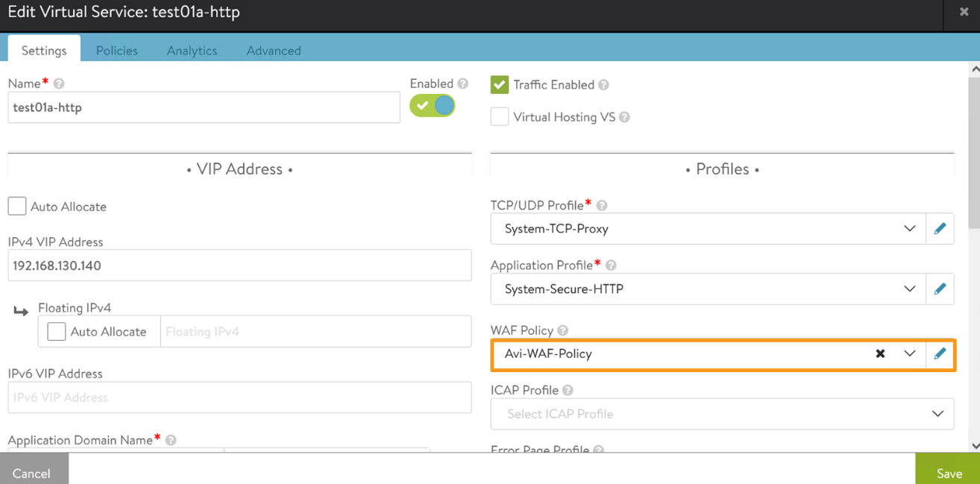Show help for the Name field
The width and height of the screenshot is (980, 484).
point(59,84)
